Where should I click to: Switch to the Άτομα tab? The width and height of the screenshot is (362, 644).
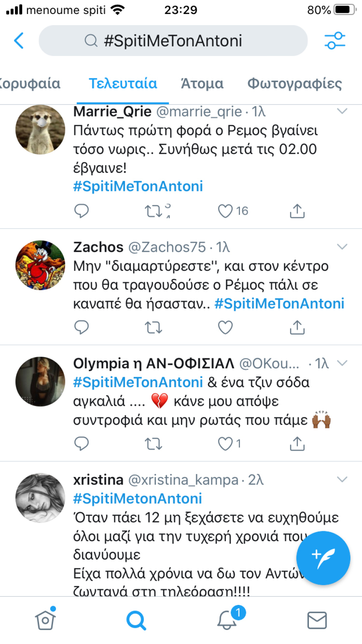click(202, 84)
